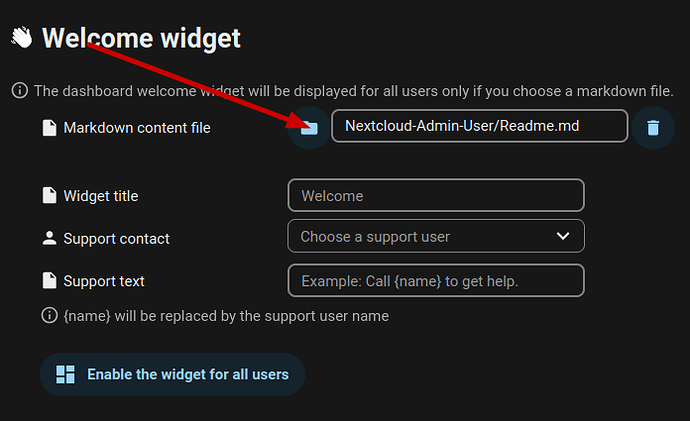This screenshot has width=690, height=421.
Task: Click the file icon beside Markdown content file
Action: 49,128
